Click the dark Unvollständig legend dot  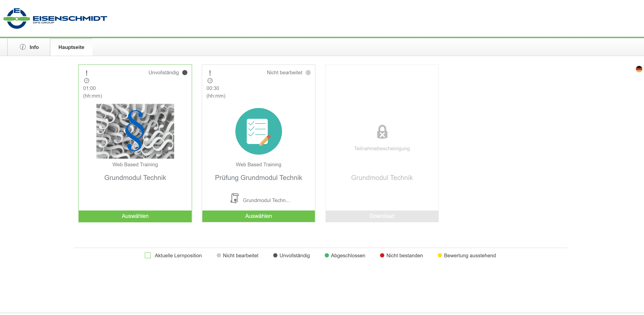coord(275,255)
